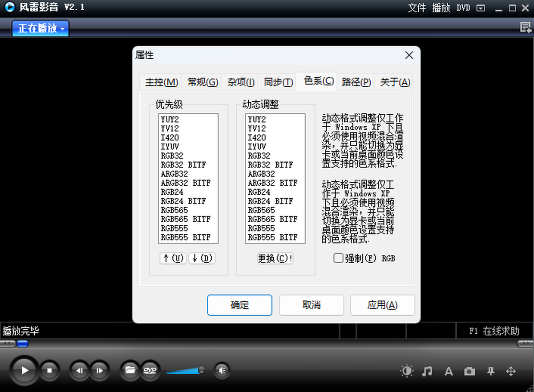This screenshot has height=392, width=534.
Task: Click the 更换(C)! button
Action: 275,259
